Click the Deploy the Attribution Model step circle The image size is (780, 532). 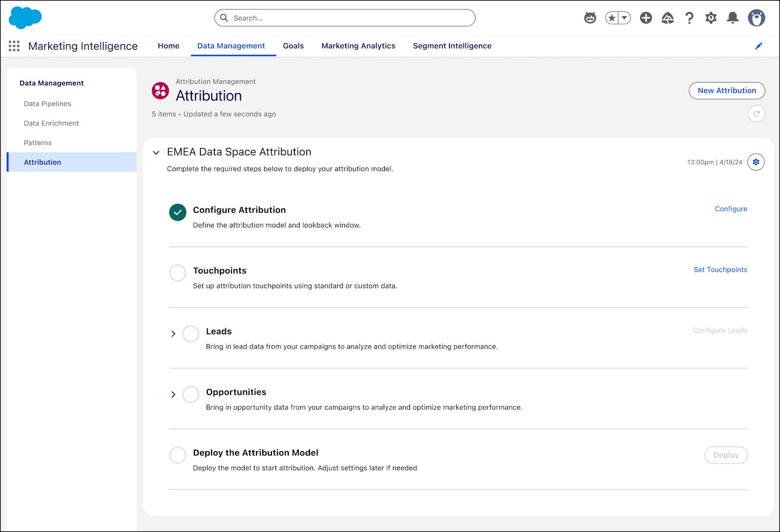coord(177,455)
